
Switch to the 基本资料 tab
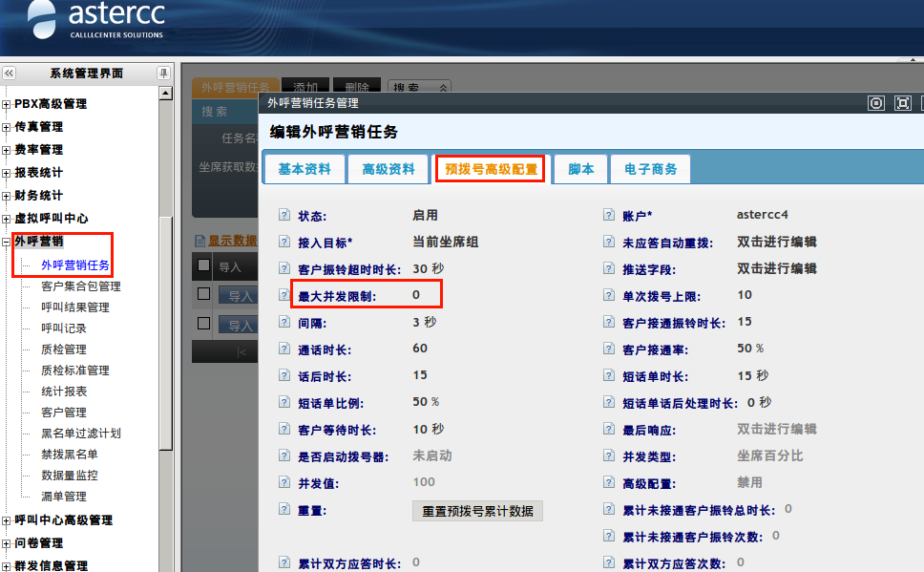pos(304,169)
